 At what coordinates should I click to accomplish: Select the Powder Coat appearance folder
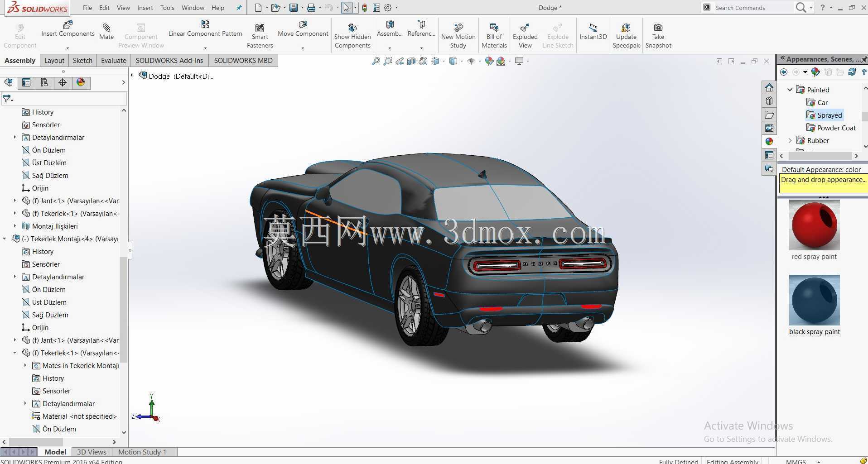(831, 128)
